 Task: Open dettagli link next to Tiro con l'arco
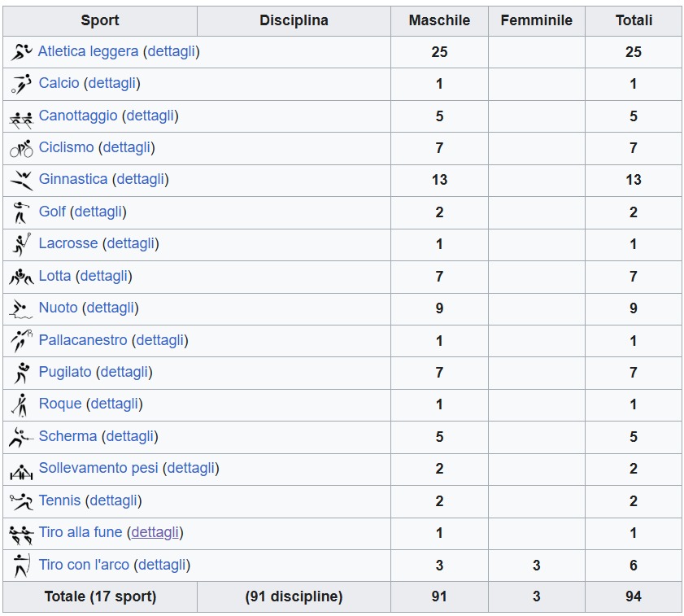click(x=163, y=565)
